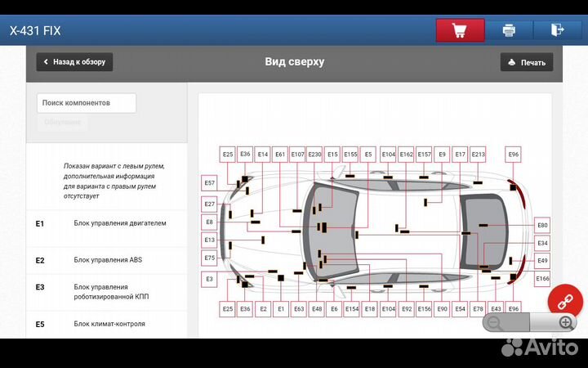Click the E166 label on right side
The height and width of the screenshot is (368, 588).
tap(542, 279)
